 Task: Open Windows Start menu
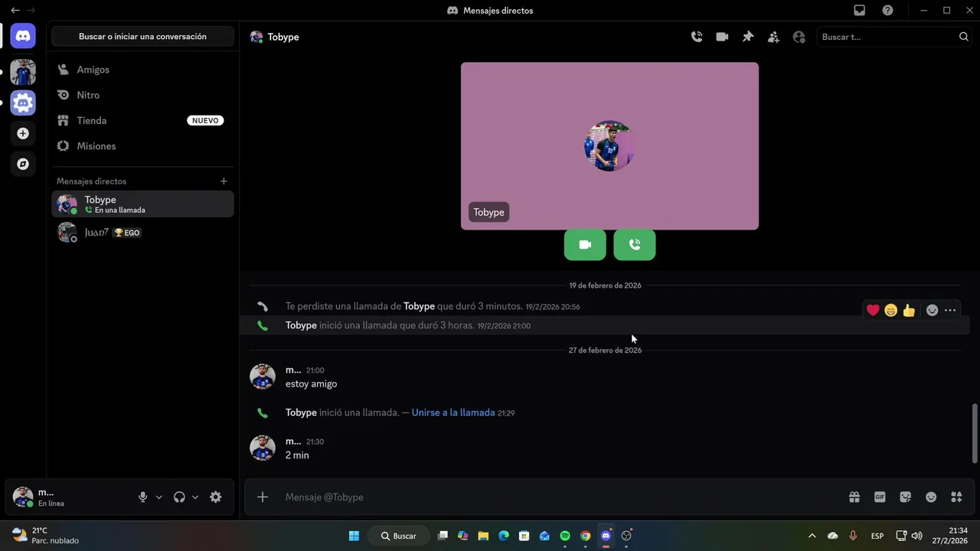tap(354, 536)
